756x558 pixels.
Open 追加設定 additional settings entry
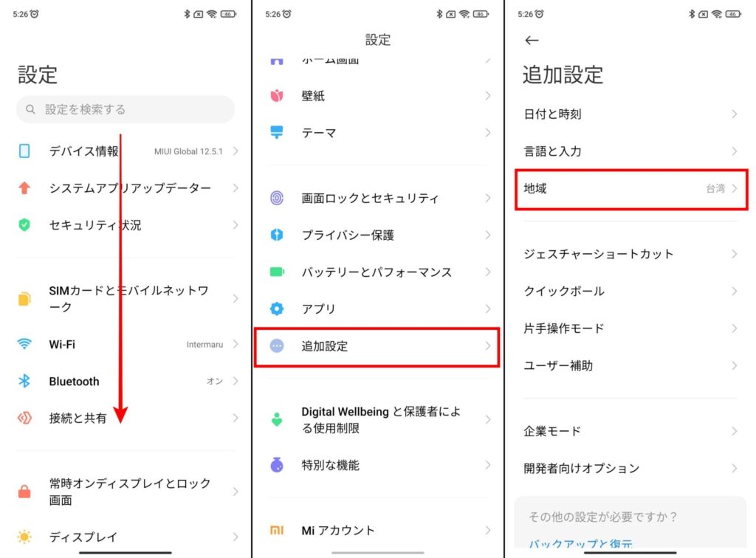(377, 345)
